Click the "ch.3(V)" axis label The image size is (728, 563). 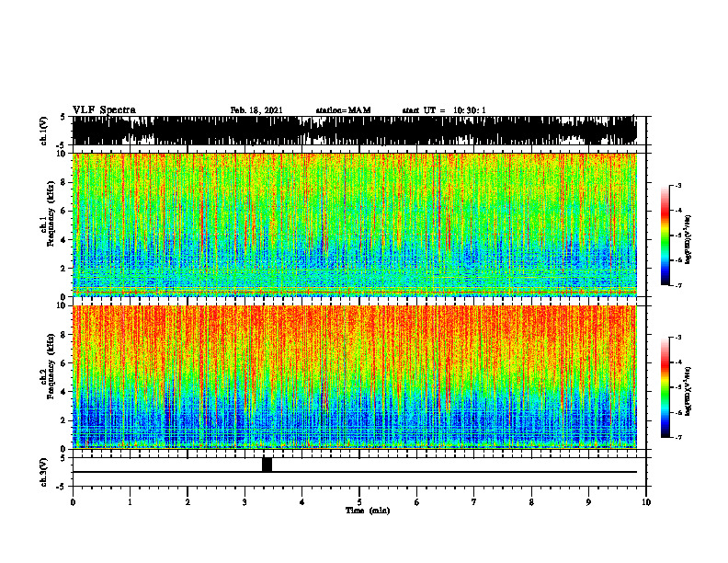[44, 472]
